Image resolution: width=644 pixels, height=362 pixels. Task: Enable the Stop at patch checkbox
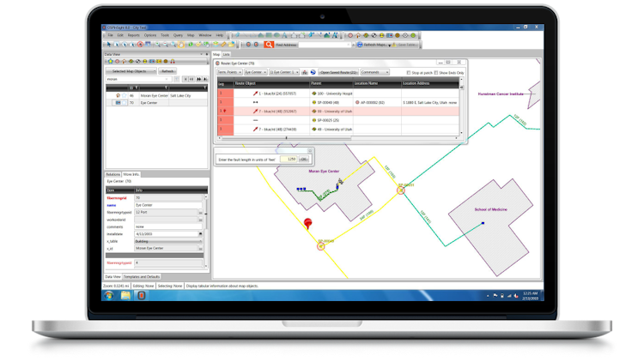tap(408, 73)
